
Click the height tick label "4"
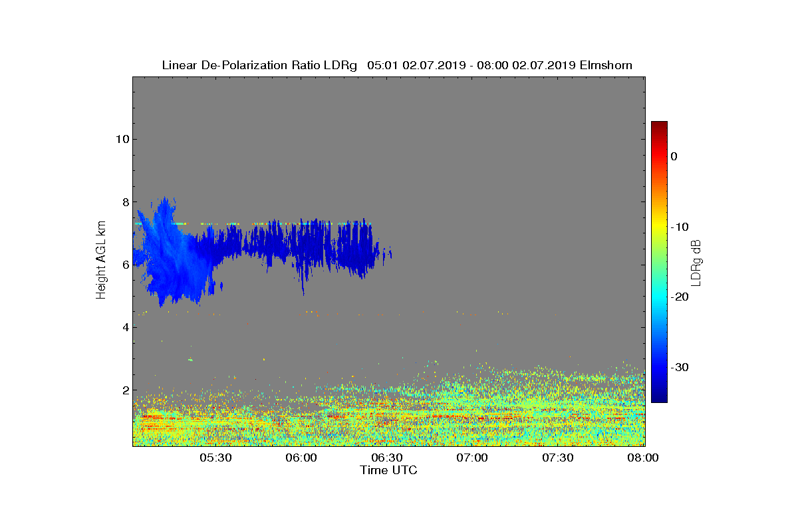pyautogui.click(x=124, y=327)
